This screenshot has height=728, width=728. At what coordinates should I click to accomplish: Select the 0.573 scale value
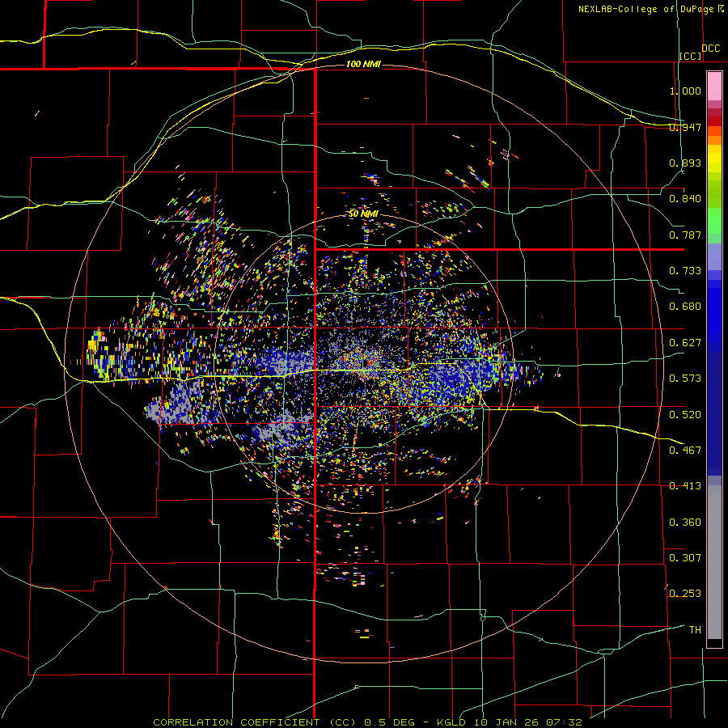tap(685, 379)
